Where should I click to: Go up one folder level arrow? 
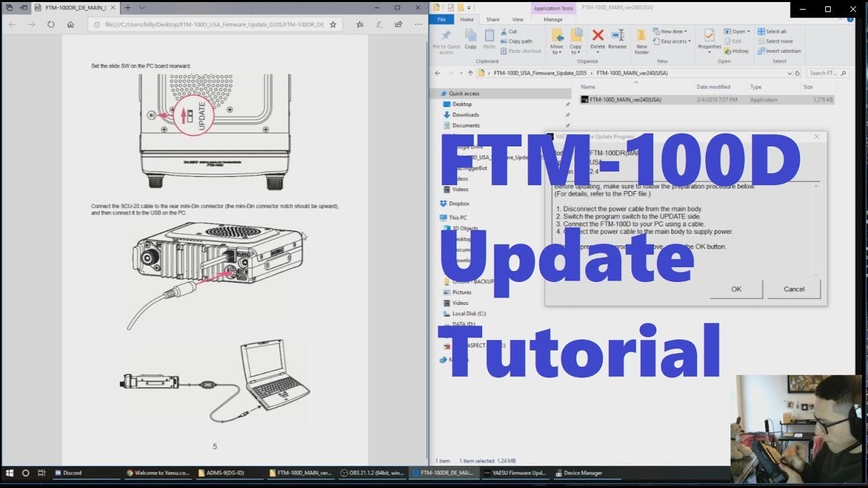click(470, 73)
